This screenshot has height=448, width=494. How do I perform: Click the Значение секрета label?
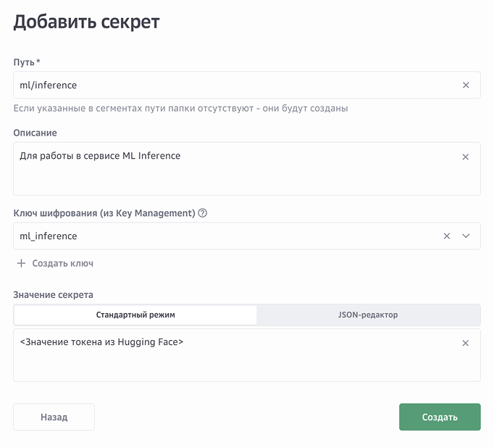(53, 294)
